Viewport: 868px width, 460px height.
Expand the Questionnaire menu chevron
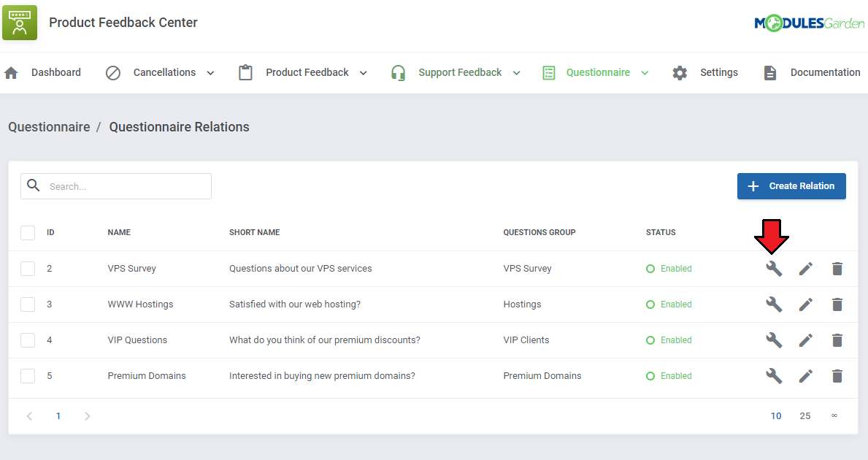645,73
